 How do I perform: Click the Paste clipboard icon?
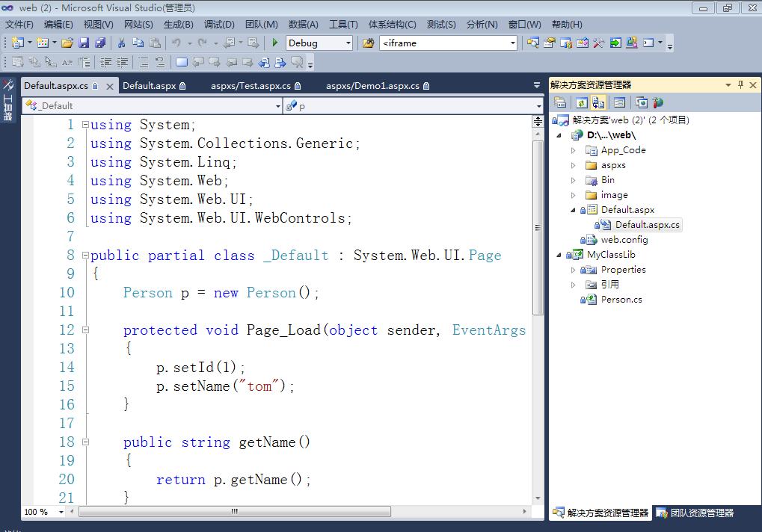155,43
